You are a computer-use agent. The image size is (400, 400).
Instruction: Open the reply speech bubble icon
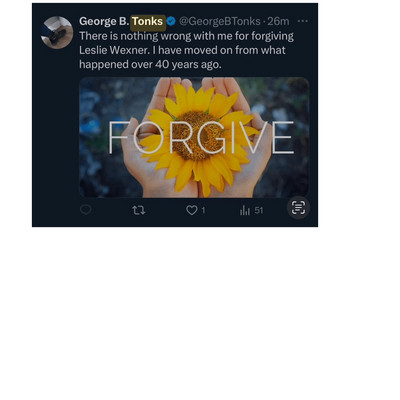[86, 210]
